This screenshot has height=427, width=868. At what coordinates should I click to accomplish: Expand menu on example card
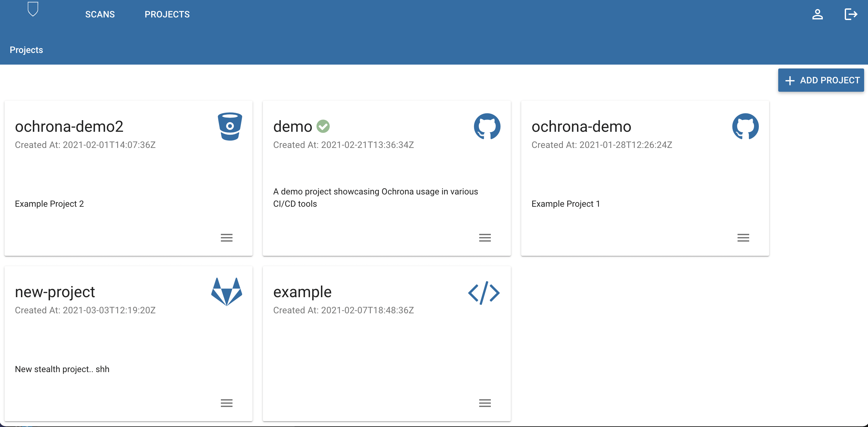coord(485,403)
